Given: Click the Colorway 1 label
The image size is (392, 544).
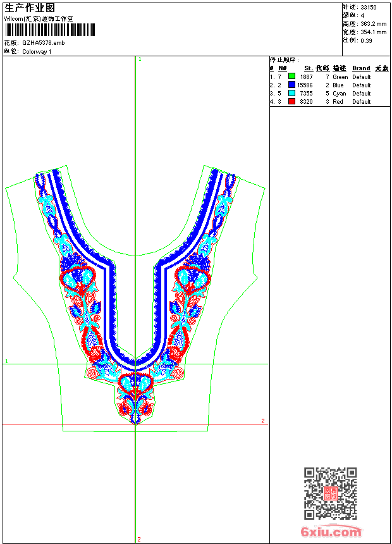Looking at the screenshot, I should pyautogui.click(x=37, y=52).
